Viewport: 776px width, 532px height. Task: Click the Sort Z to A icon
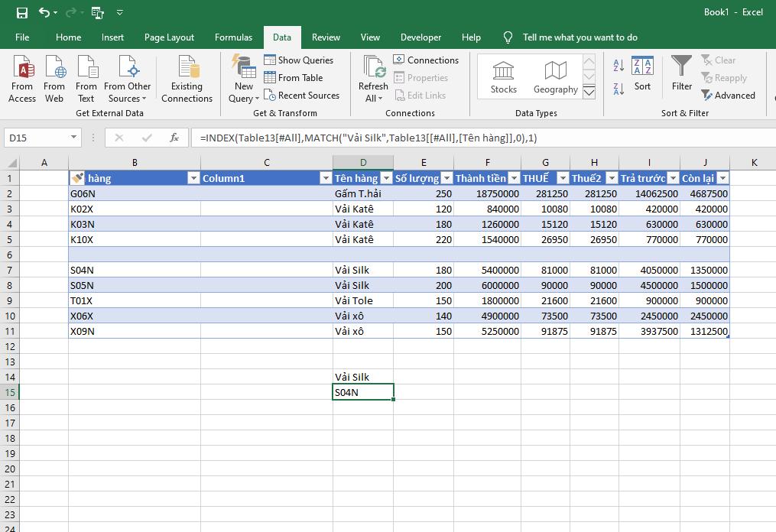[x=618, y=87]
